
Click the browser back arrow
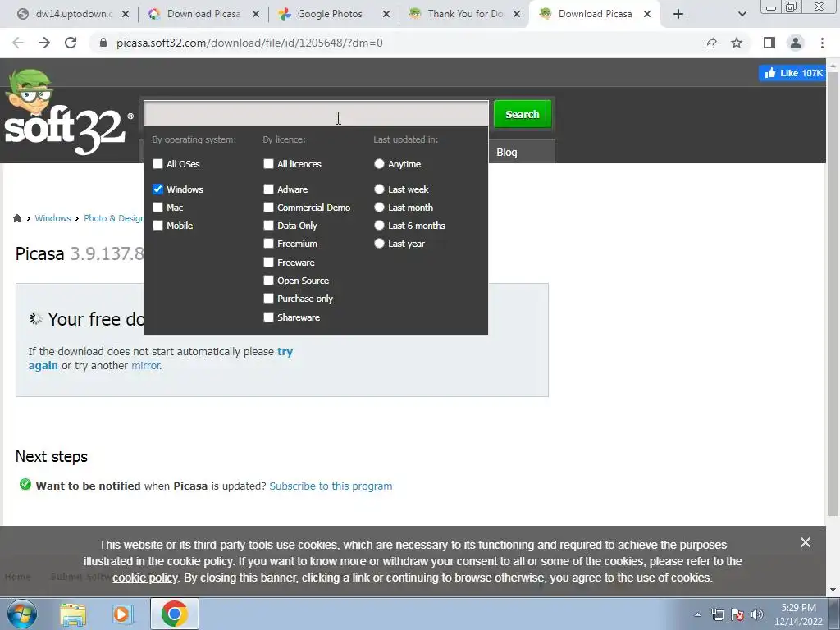pos(18,43)
